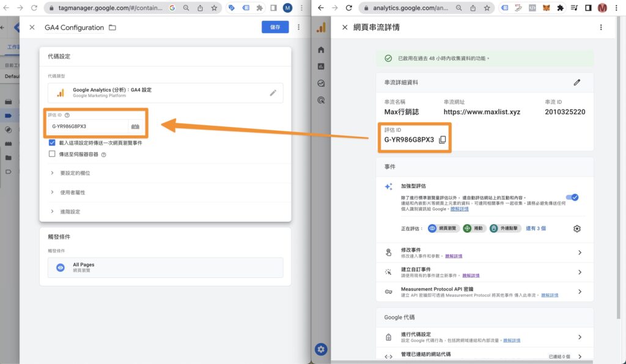Screen dimensions: 626x364
Task: Click the 捲動 measuring chip
Action: click(x=474, y=228)
